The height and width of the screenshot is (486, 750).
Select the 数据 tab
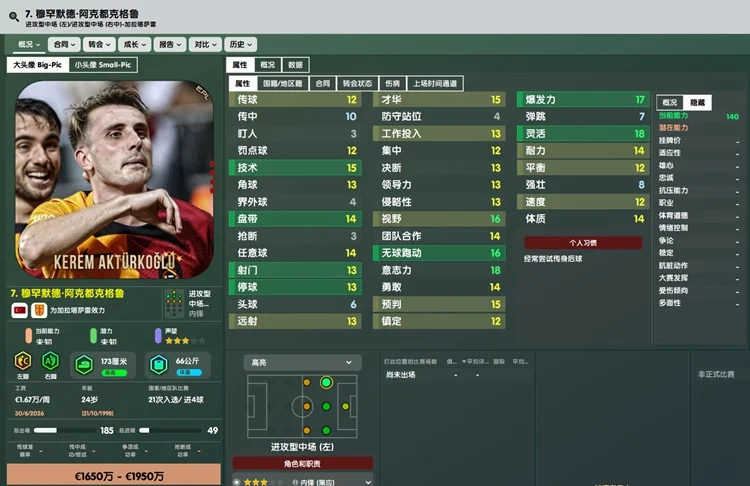pos(295,65)
